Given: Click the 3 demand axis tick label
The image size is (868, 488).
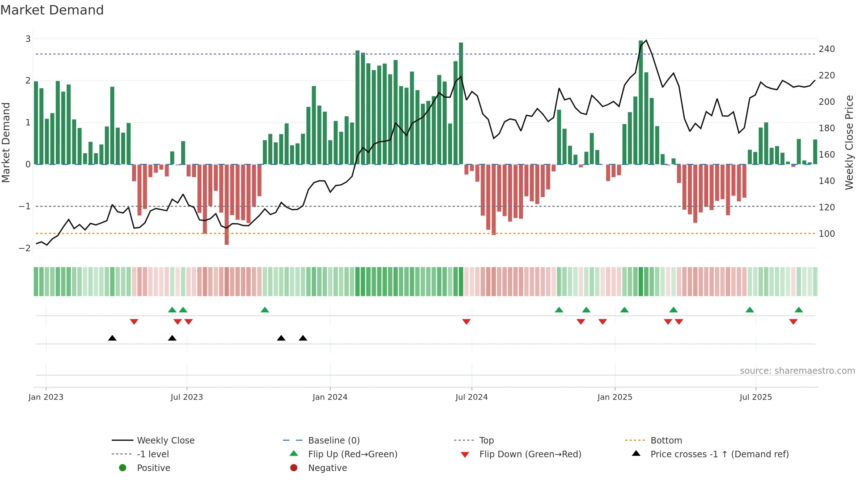Looking at the screenshot, I should tap(28, 39).
